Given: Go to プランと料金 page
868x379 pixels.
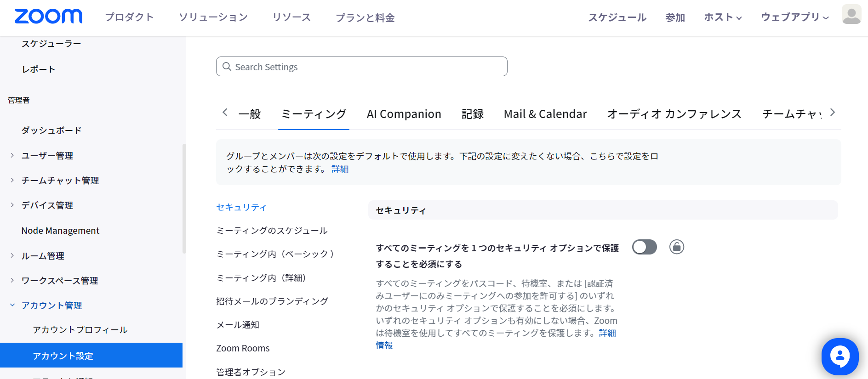Looking at the screenshot, I should click(365, 17).
